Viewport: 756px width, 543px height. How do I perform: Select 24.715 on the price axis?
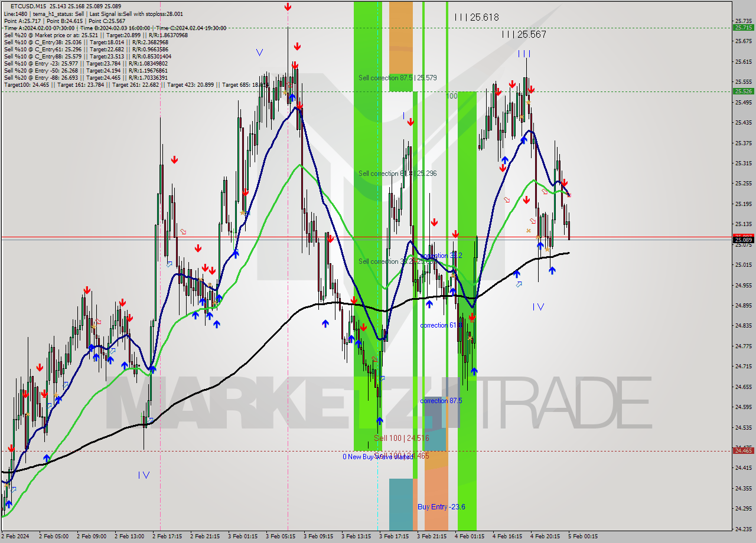click(x=744, y=367)
